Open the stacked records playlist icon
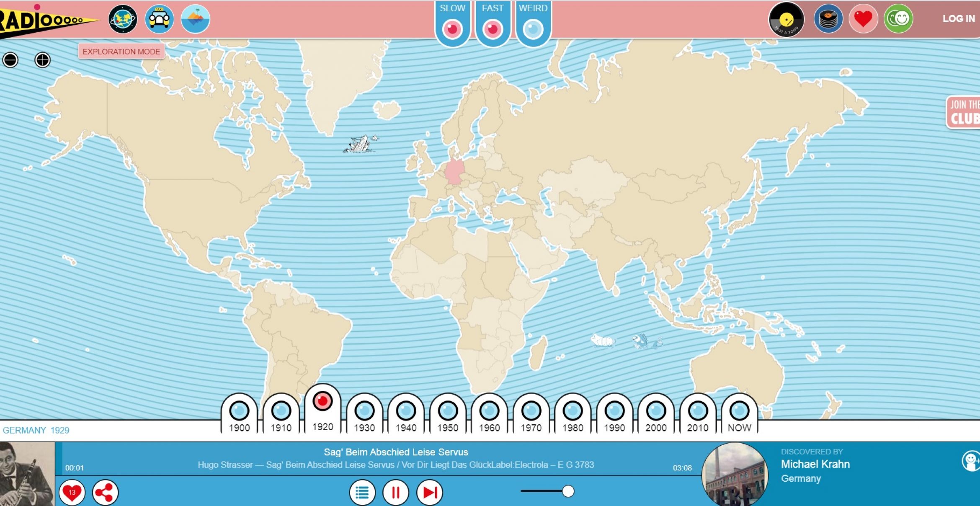 (x=828, y=19)
